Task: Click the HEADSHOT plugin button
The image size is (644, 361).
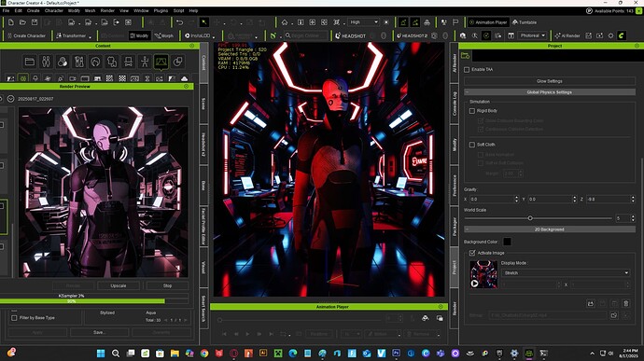Action: point(351,35)
